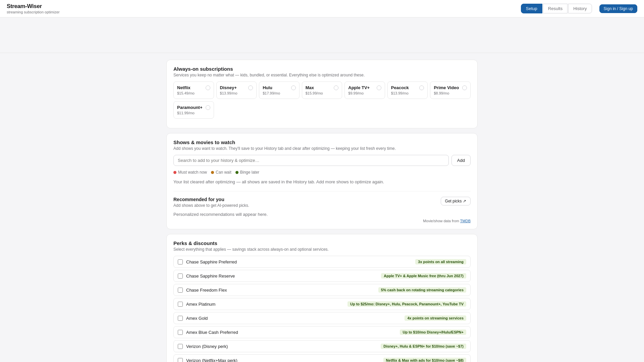Toggle Paramount+ always-on subscription
Screen dimensions: 644x362
(x=194, y=110)
